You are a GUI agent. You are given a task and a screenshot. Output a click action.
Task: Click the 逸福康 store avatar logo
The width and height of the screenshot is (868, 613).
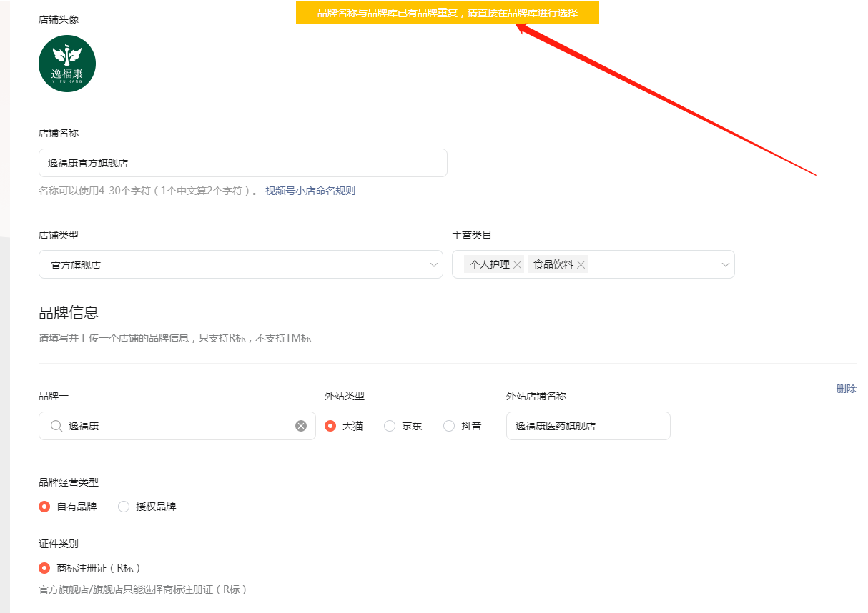tap(67, 64)
